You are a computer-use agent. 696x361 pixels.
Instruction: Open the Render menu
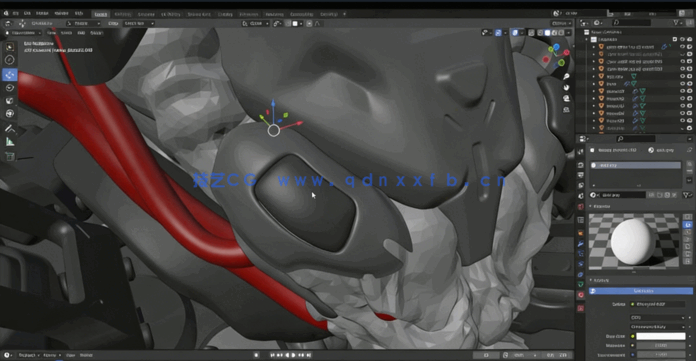42,14
